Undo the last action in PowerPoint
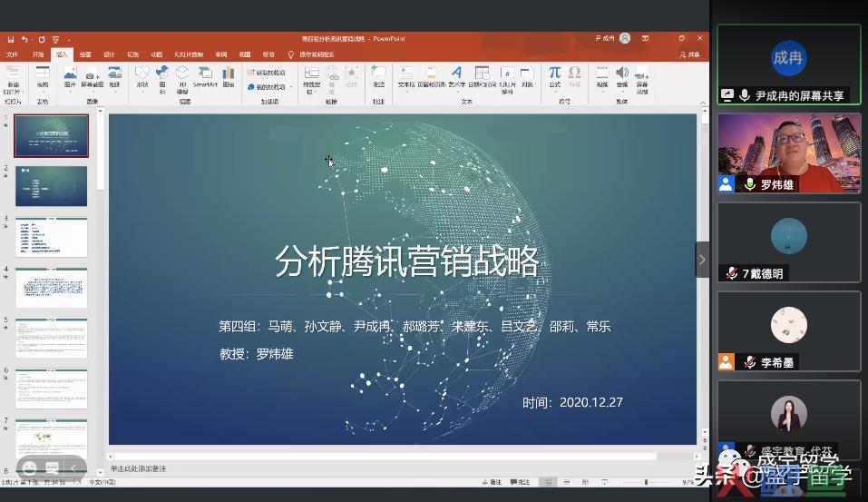868x502 pixels. click(24, 39)
